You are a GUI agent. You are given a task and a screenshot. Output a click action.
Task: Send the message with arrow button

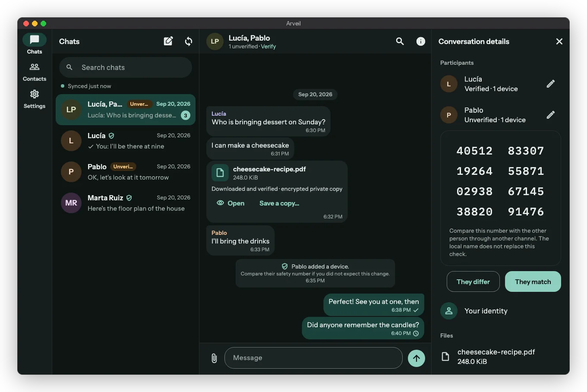[417, 358]
